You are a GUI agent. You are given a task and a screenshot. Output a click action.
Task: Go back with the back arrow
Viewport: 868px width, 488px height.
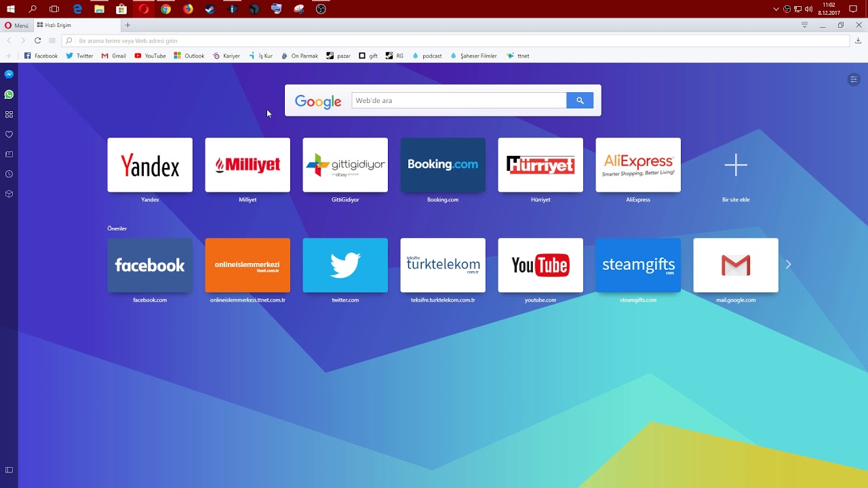(9, 41)
